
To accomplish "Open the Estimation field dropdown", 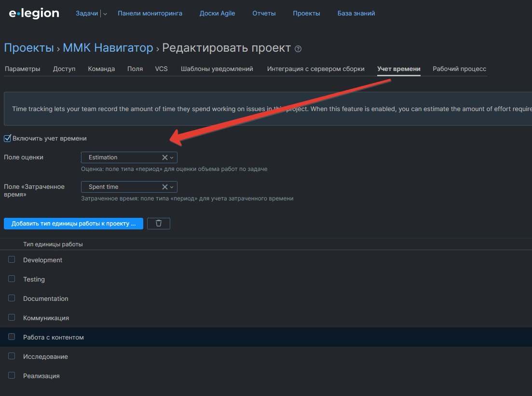I will 172,157.
